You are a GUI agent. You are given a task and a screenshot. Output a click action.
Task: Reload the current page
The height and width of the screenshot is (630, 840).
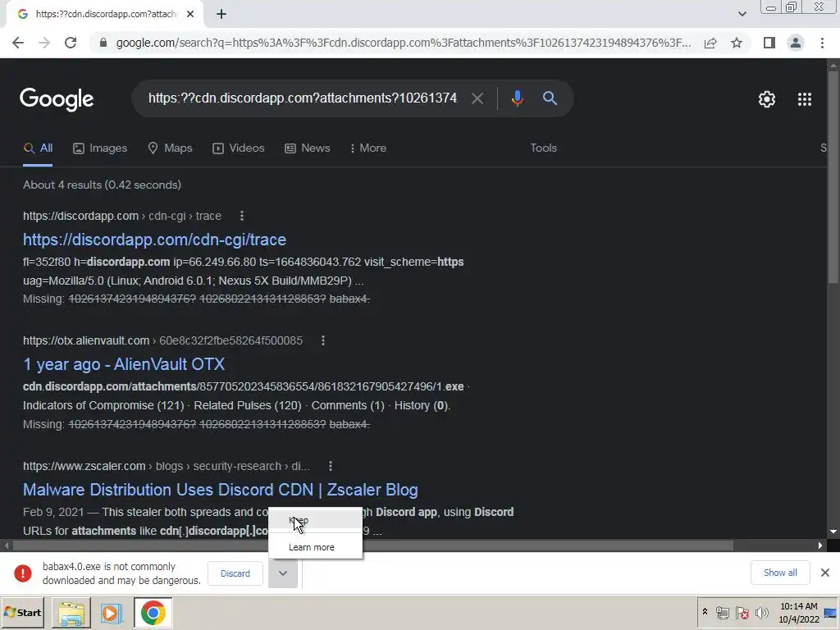pyautogui.click(x=71, y=43)
